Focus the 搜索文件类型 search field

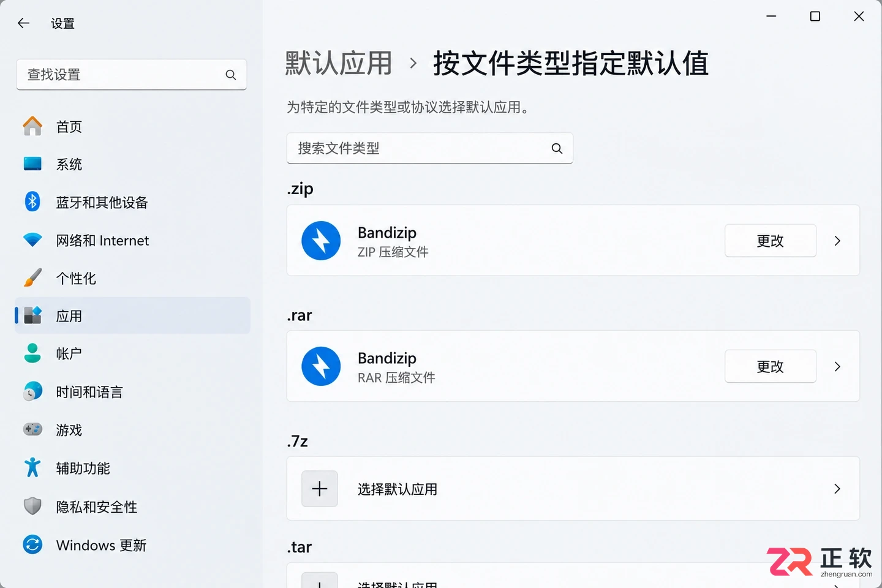(x=430, y=148)
